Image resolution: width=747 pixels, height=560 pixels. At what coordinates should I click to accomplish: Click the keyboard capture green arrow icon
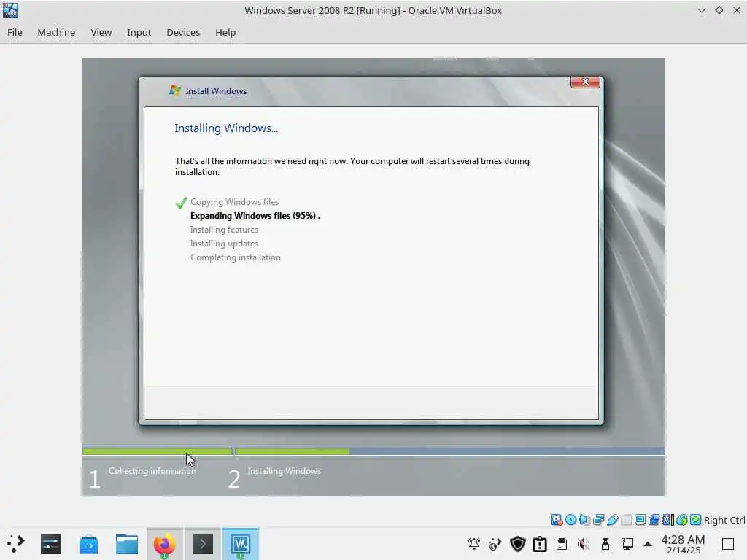[x=695, y=520]
